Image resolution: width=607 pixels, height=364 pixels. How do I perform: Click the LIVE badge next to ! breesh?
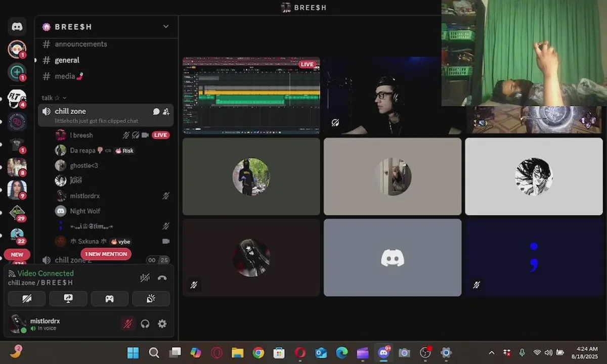click(x=161, y=135)
